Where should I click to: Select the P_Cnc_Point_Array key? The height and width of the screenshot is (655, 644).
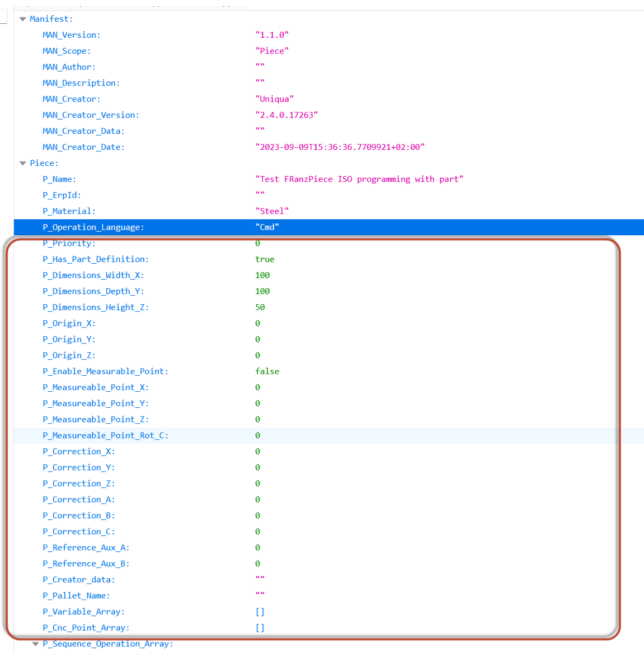86,628
